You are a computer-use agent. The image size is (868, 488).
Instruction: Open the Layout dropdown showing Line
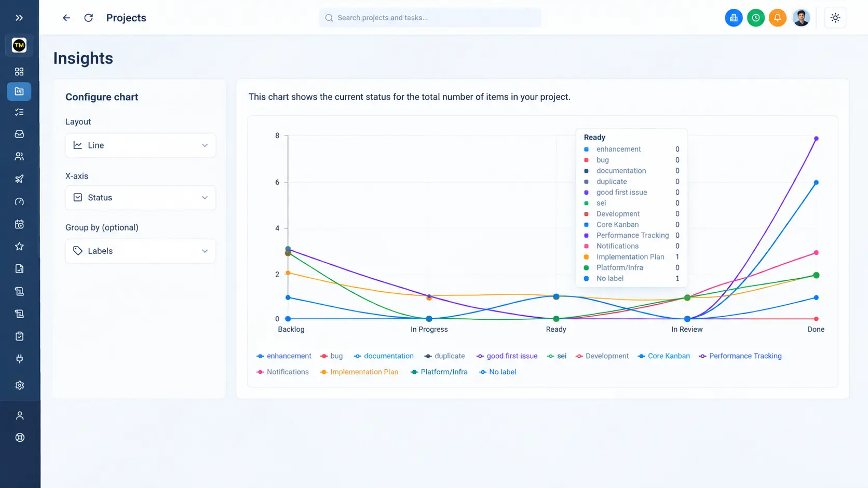(x=140, y=145)
